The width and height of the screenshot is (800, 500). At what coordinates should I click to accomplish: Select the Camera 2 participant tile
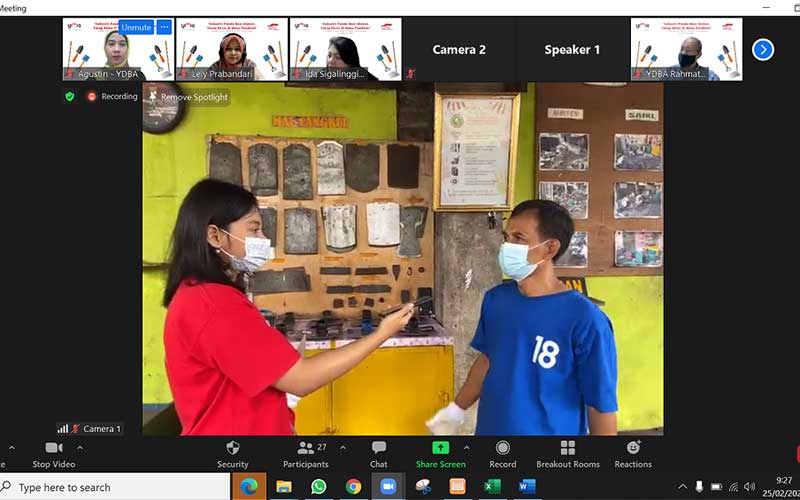click(x=459, y=49)
